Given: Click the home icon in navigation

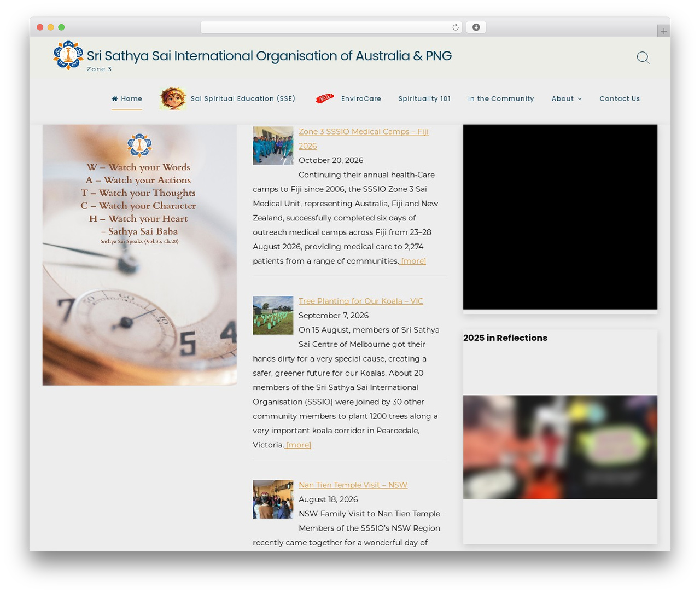Looking at the screenshot, I should (x=115, y=99).
